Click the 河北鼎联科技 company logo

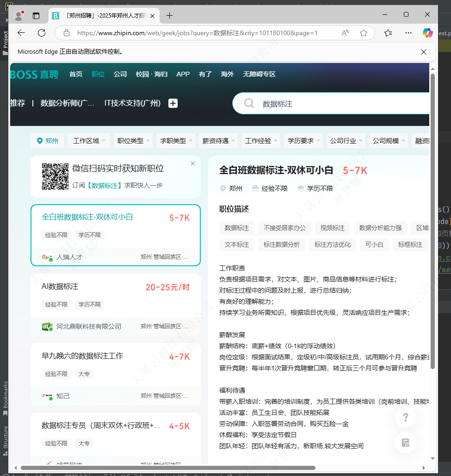(x=47, y=326)
